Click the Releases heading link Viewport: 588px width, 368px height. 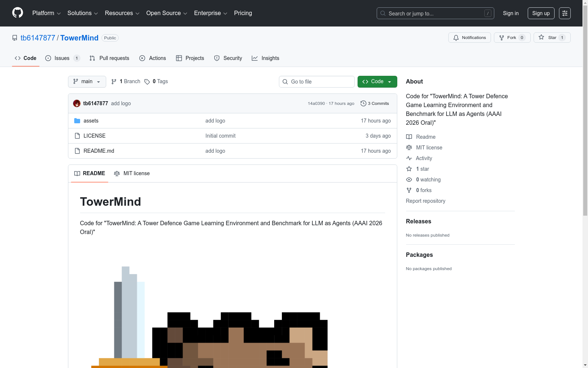coord(419,221)
